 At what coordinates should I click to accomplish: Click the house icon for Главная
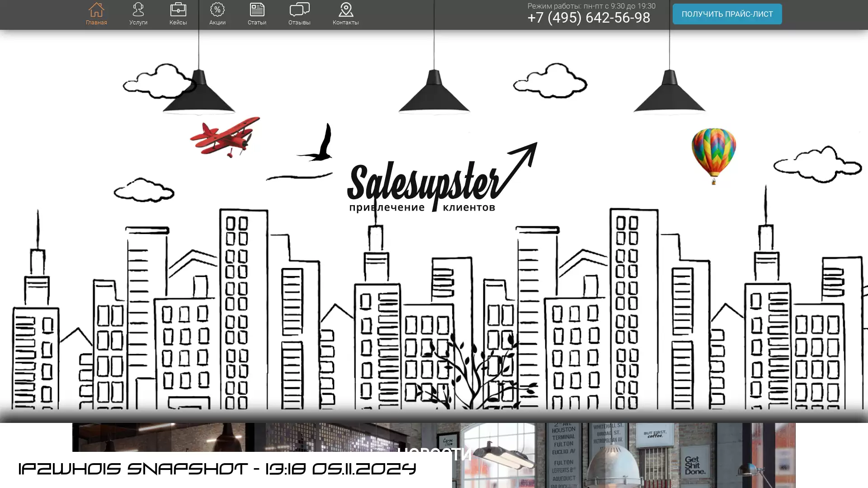[x=96, y=9]
